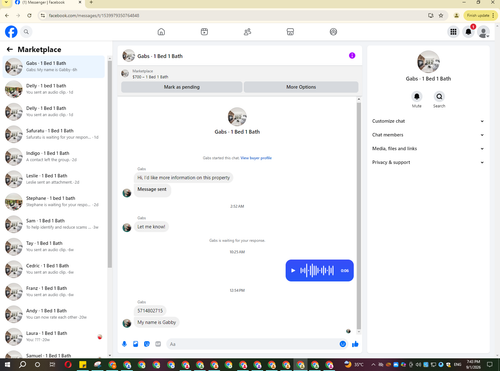Open Windows notification center icon
The width and height of the screenshot is (500, 371).
[490, 365]
